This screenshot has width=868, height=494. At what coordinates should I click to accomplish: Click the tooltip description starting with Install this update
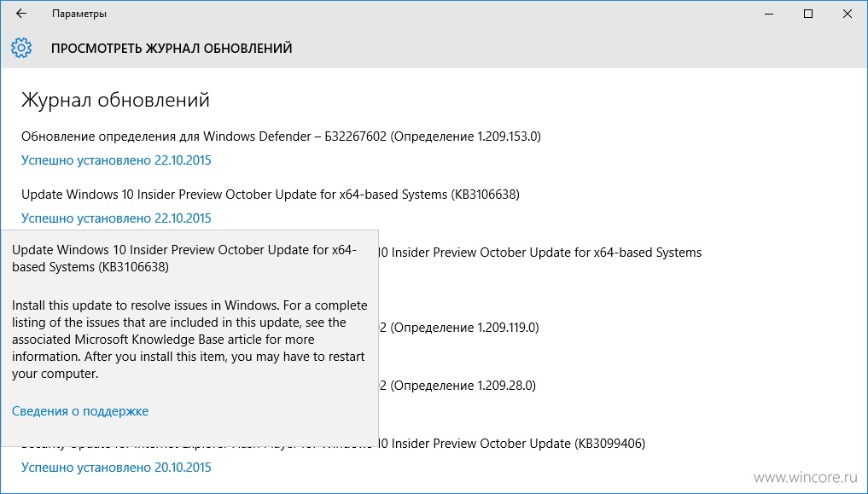point(189,339)
